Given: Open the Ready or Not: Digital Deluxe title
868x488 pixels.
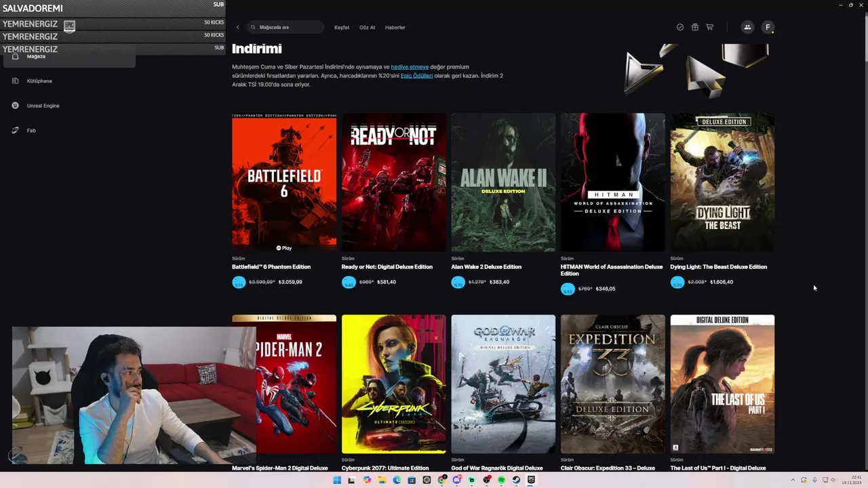Looking at the screenshot, I should coord(387,266).
